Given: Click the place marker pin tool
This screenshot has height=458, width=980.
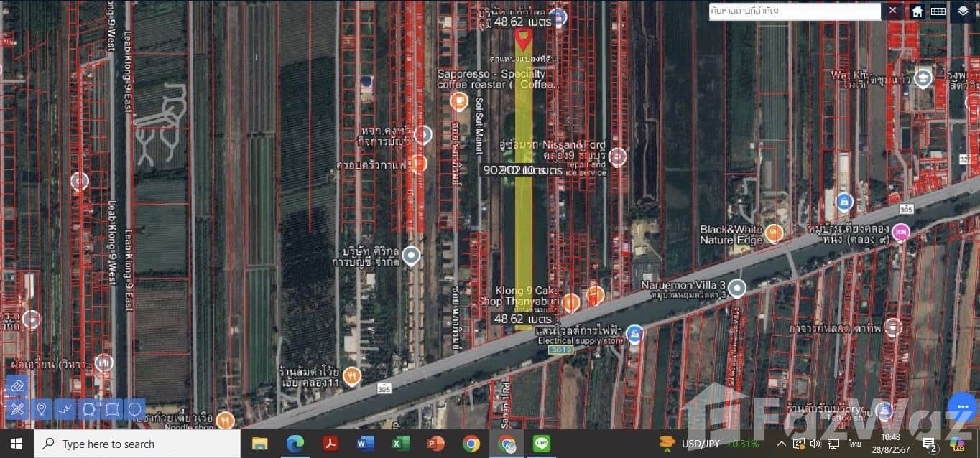Looking at the screenshot, I should pyautogui.click(x=42, y=409).
